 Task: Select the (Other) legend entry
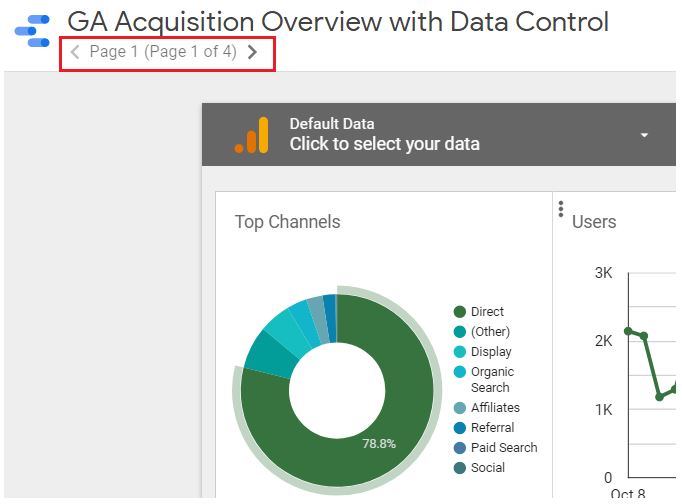tap(482, 332)
